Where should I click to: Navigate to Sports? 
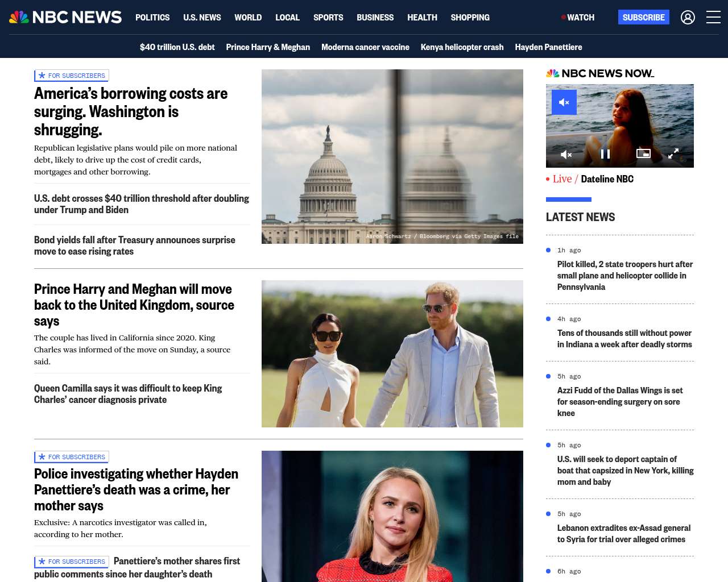tap(328, 18)
